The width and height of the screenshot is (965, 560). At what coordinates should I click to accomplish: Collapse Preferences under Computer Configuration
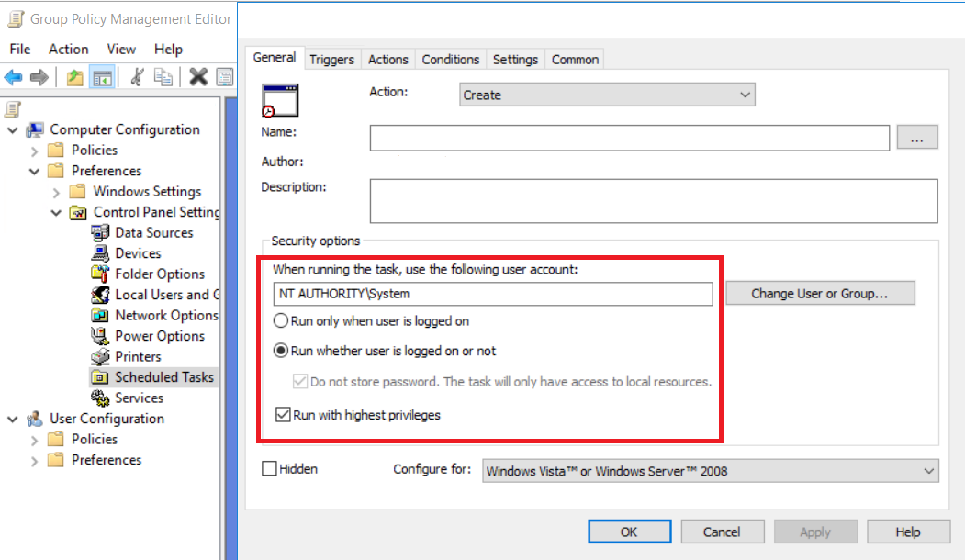(35, 171)
